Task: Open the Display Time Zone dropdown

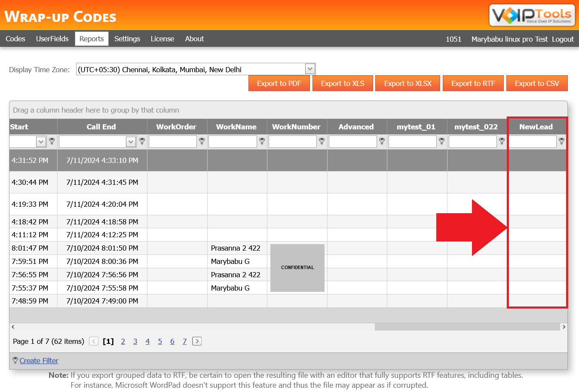Action: (309, 68)
